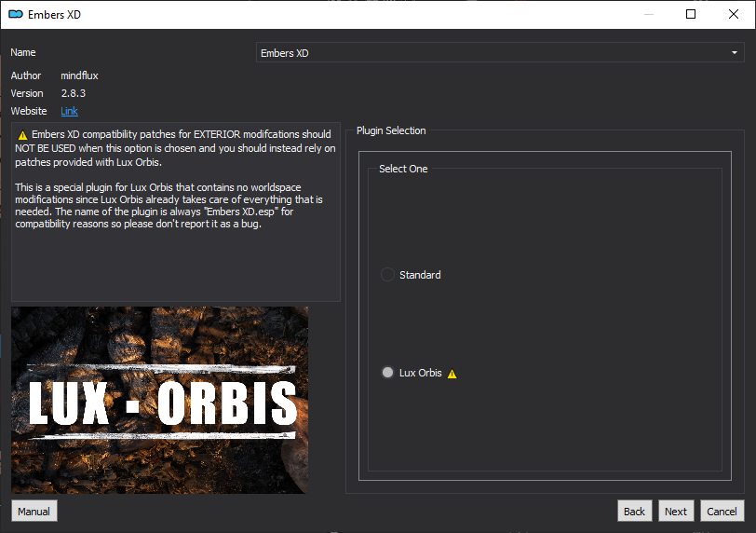Click the Manual button
The image size is (756, 533).
click(34, 511)
